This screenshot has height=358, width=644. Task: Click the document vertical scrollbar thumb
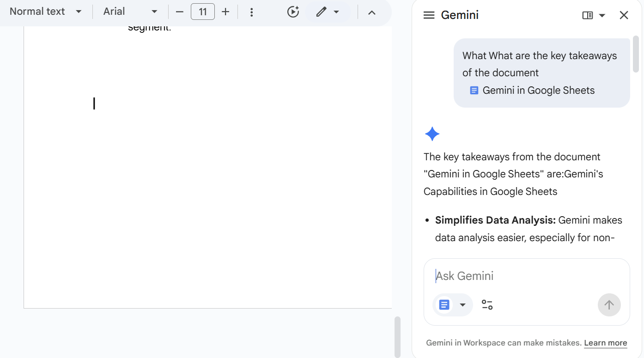(397, 337)
